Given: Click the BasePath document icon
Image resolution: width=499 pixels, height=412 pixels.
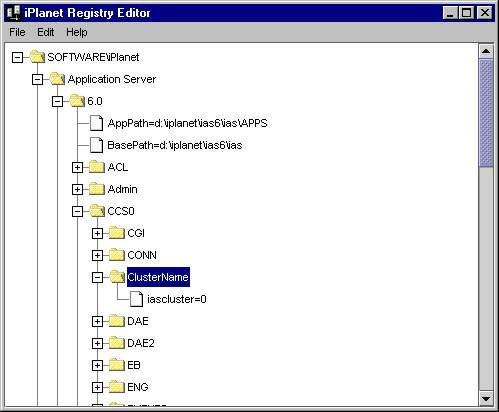Looking at the screenshot, I should [x=97, y=145].
